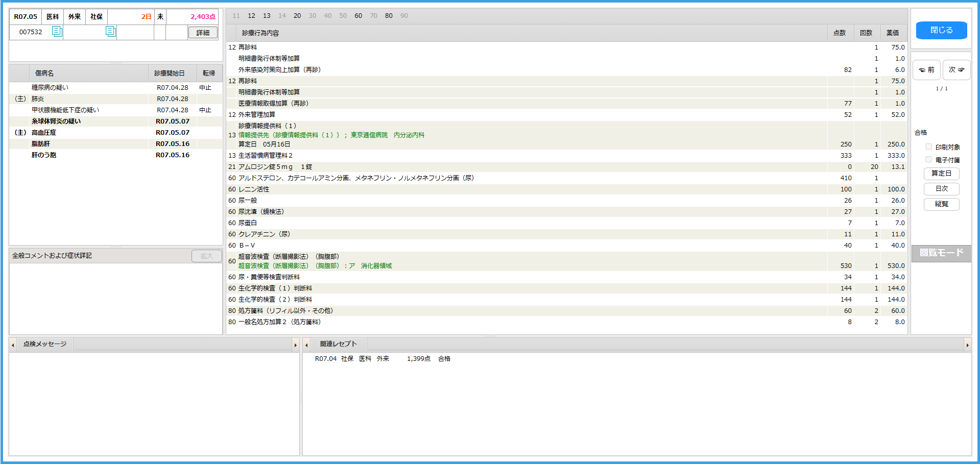The width and height of the screenshot is (980, 464).
Task: Select row 生活習慣病管理料２
Action: pyautogui.click(x=566, y=156)
